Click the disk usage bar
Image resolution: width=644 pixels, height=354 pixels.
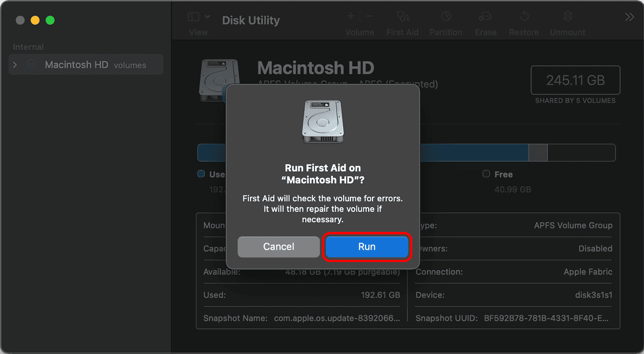[x=406, y=153]
